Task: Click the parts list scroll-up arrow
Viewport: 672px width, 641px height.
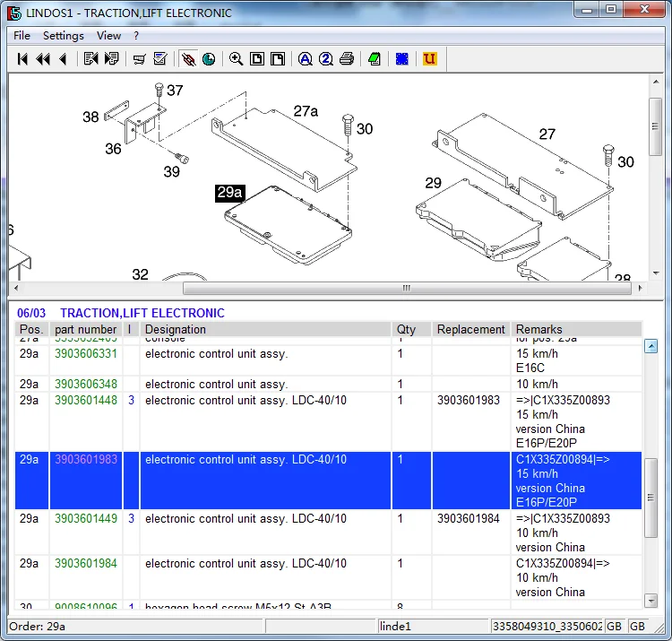Action: point(651,346)
